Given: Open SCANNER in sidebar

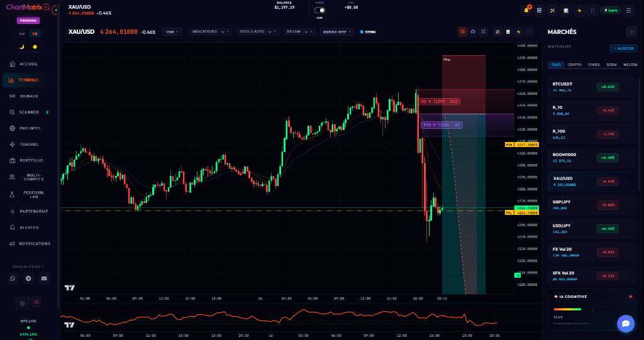Looking at the screenshot, I should coord(29,112).
